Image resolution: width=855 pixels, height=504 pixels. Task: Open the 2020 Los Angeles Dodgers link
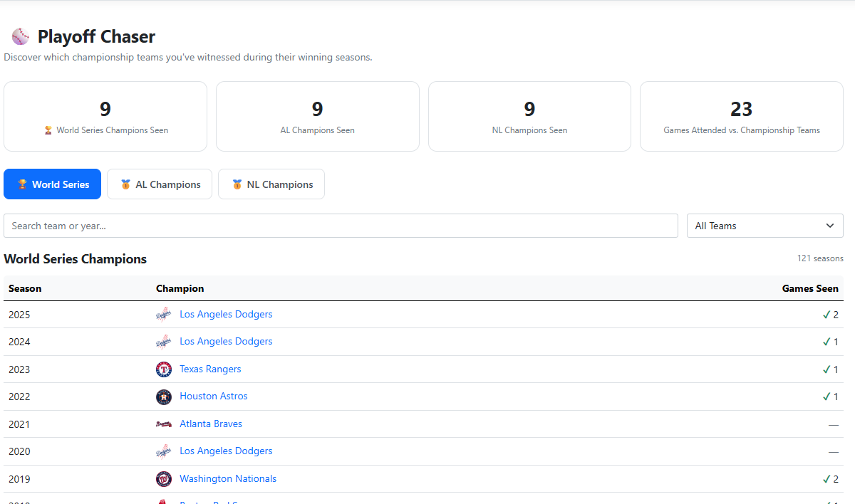click(226, 451)
